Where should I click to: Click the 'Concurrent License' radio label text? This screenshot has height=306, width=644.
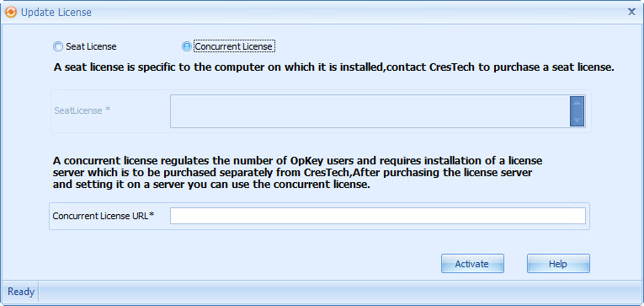(x=234, y=46)
